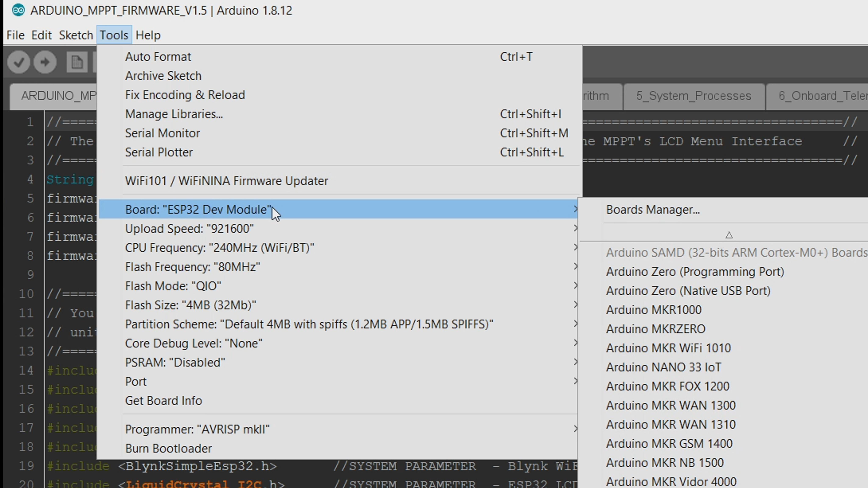Launch the Serial Plotter
This screenshot has height=488, width=868.
pyautogui.click(x=340, y=152)
